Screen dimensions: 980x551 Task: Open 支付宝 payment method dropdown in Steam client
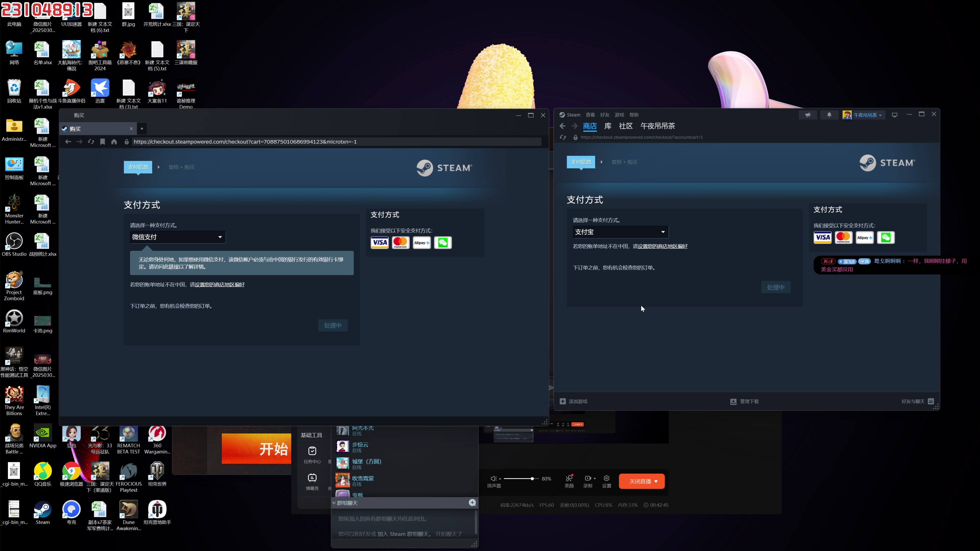(620, 232)
